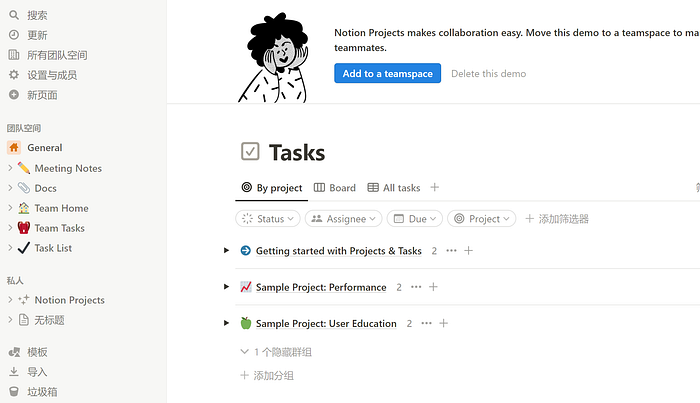Click the Tasks page checkbox icon
The image size is (700, 403).
tap(250, 151)
